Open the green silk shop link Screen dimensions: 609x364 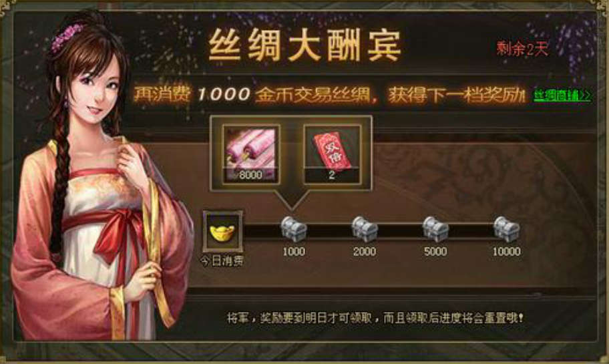tap(562, 96)
